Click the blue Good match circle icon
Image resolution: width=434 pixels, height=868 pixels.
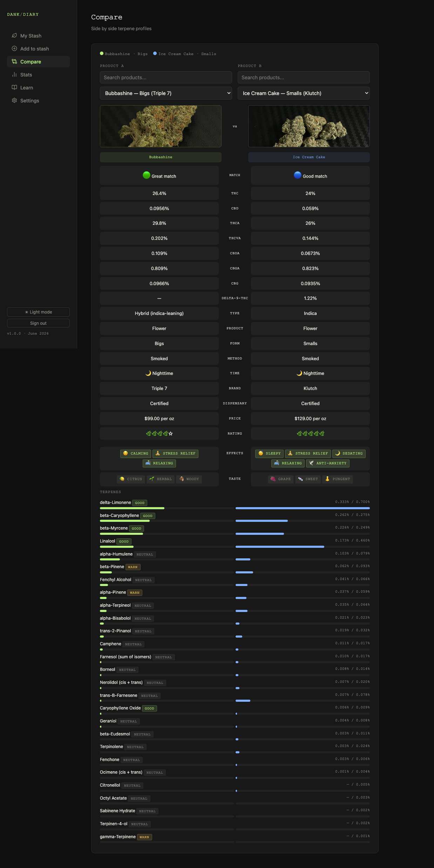click(298, 175)
